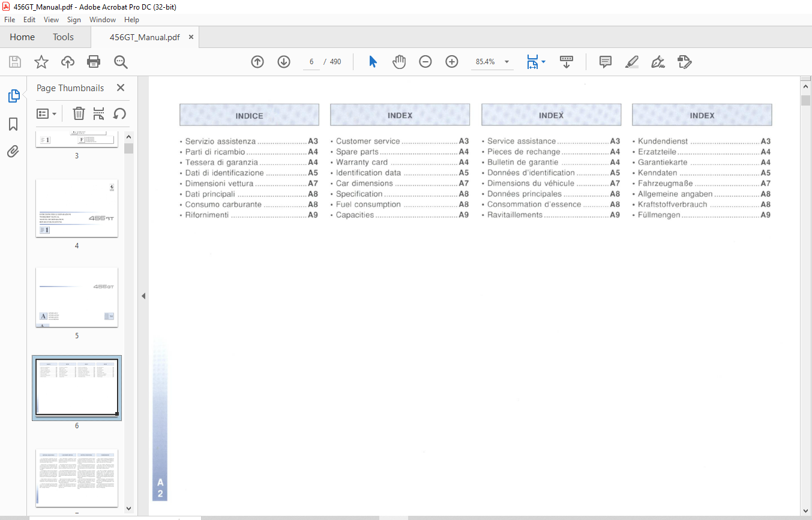Choose the arrow Selection tool
Screen dimensions: 812x520
[373, 62]
